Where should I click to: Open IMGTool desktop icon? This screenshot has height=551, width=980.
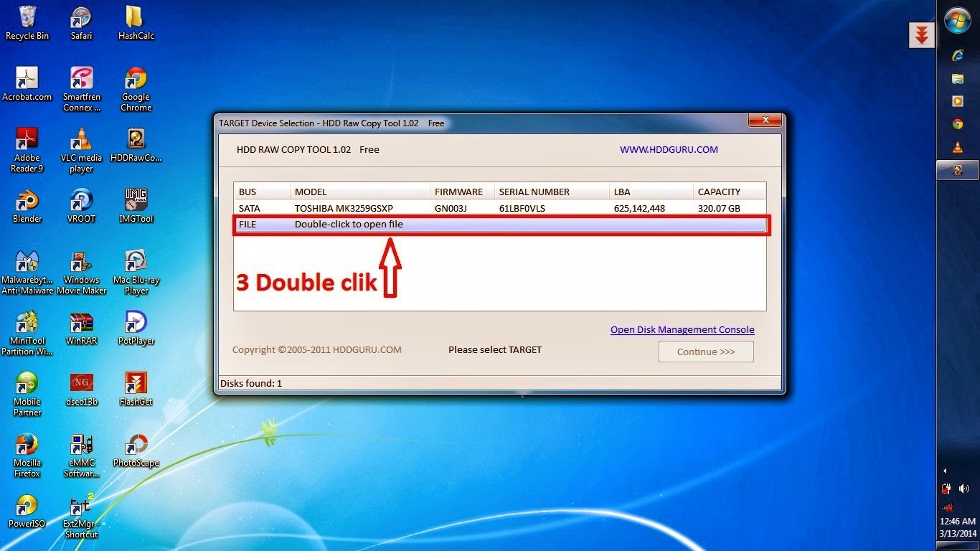pyautogui.click(x=136, y=206)
